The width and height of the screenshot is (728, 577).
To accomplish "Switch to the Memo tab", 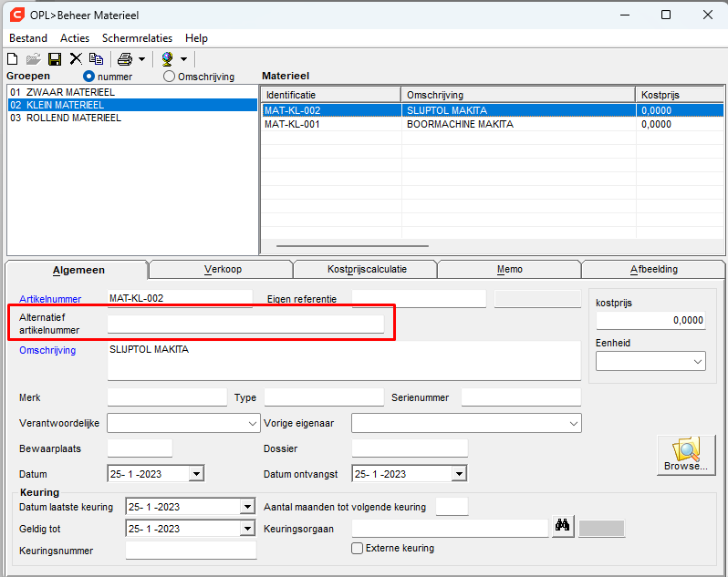I will click(x=510, y=269).
